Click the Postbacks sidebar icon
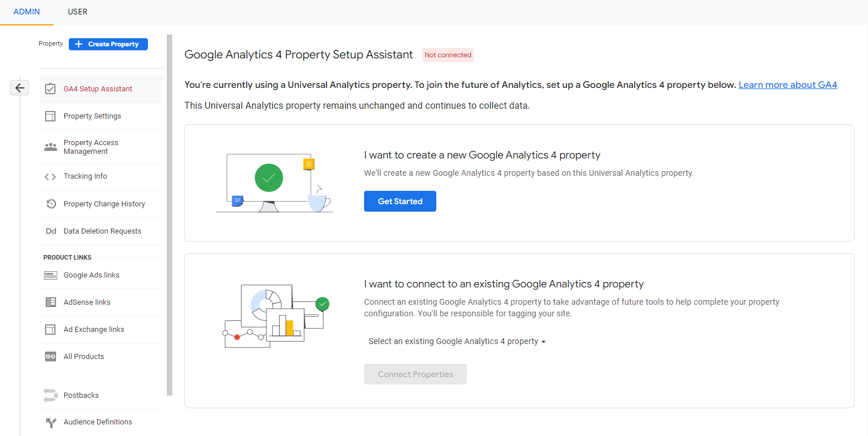Screen dimensions: 868x436 (50, 395)
